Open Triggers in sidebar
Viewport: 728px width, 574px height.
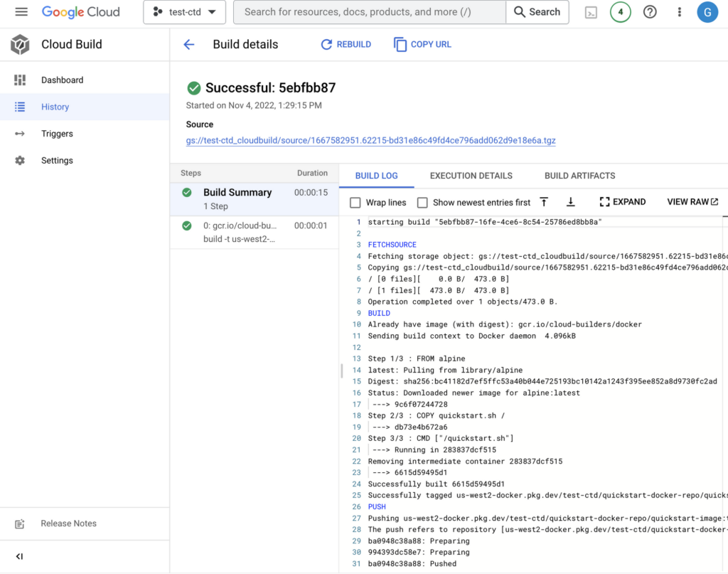point(57,134)
